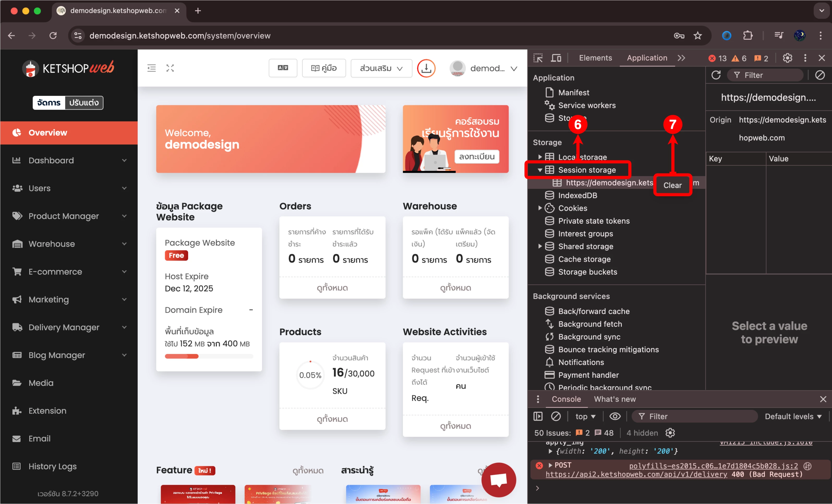Open the Overview sidebar item

[x=69, y=133]
